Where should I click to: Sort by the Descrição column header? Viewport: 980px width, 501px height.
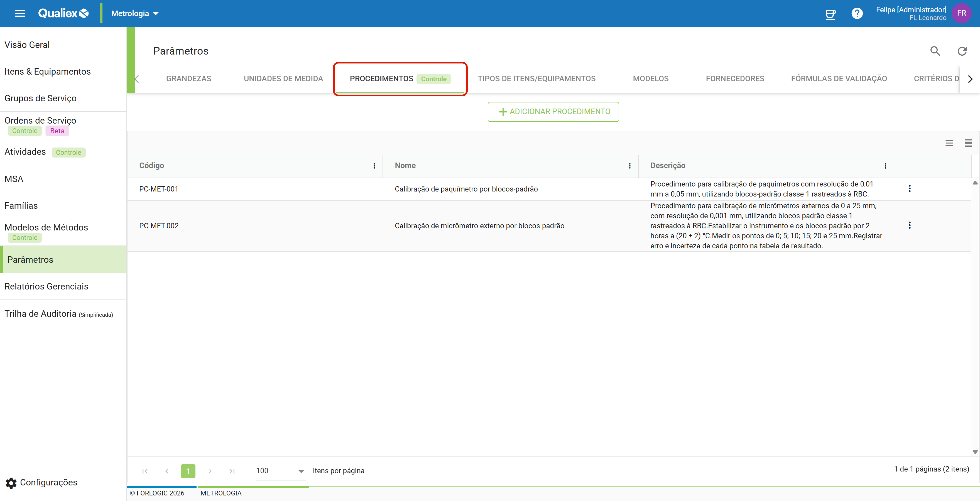click(x=668, y=166)
